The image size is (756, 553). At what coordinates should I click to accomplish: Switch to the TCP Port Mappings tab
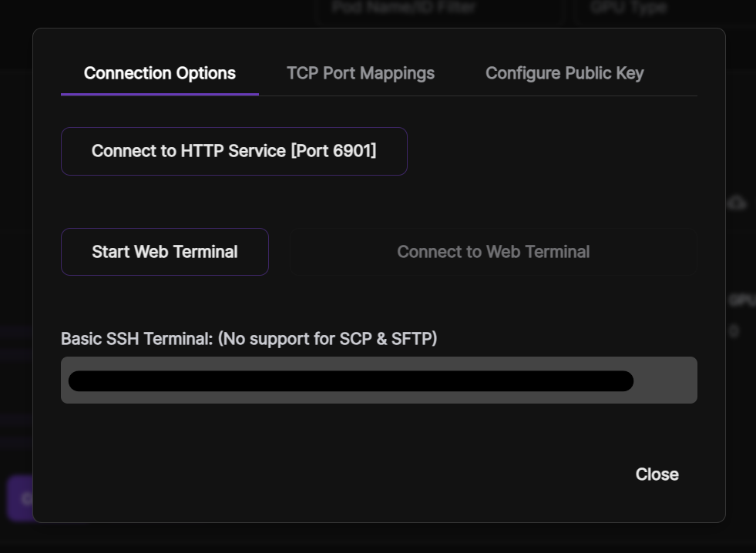361,73
